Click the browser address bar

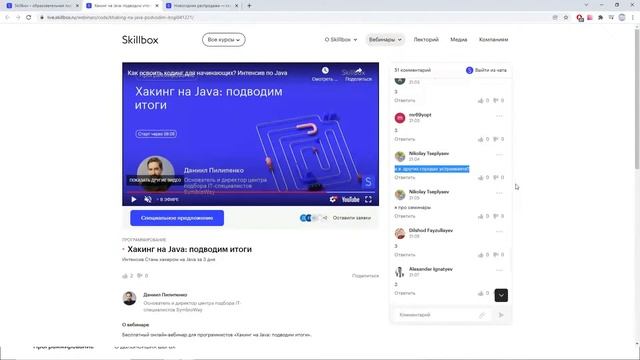(x=294, y=17)
